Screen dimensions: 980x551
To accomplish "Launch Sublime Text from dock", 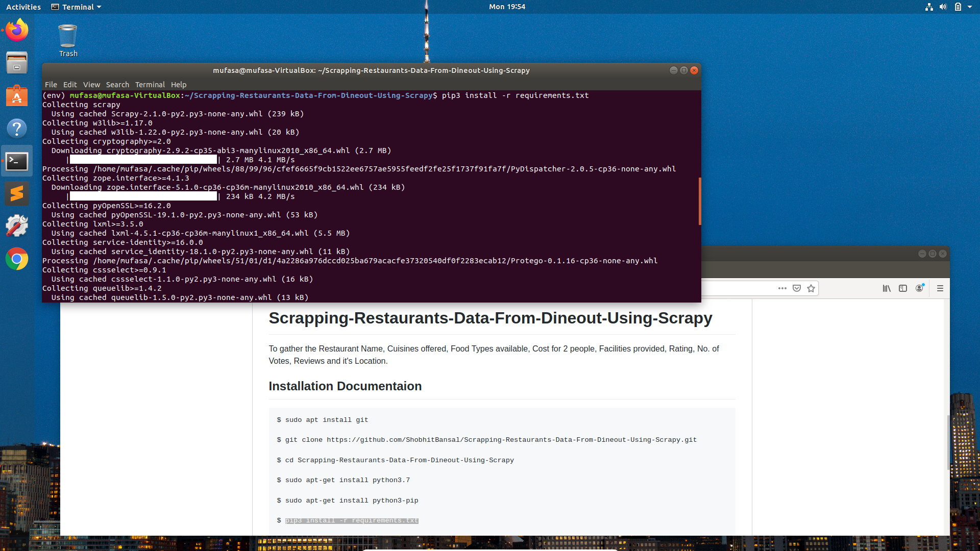I will click(x=17, y=194).
